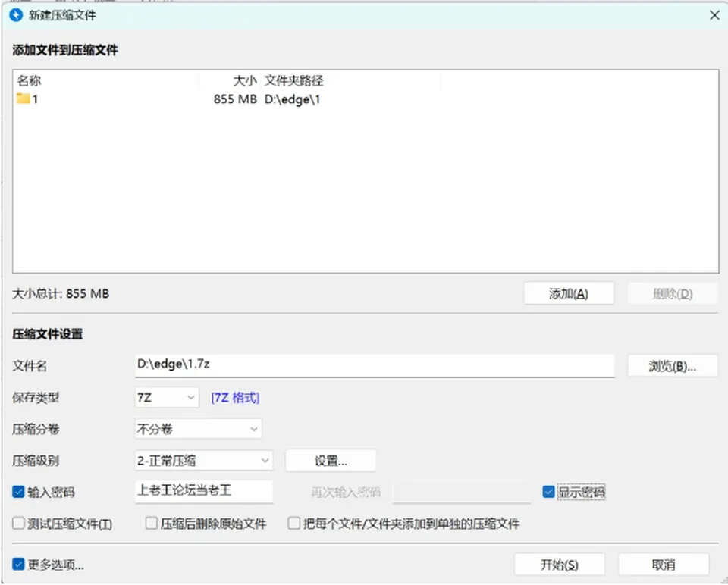Click the 添加(A) button
This screenshot has width=728, height=585.
(x=570, y=293)
